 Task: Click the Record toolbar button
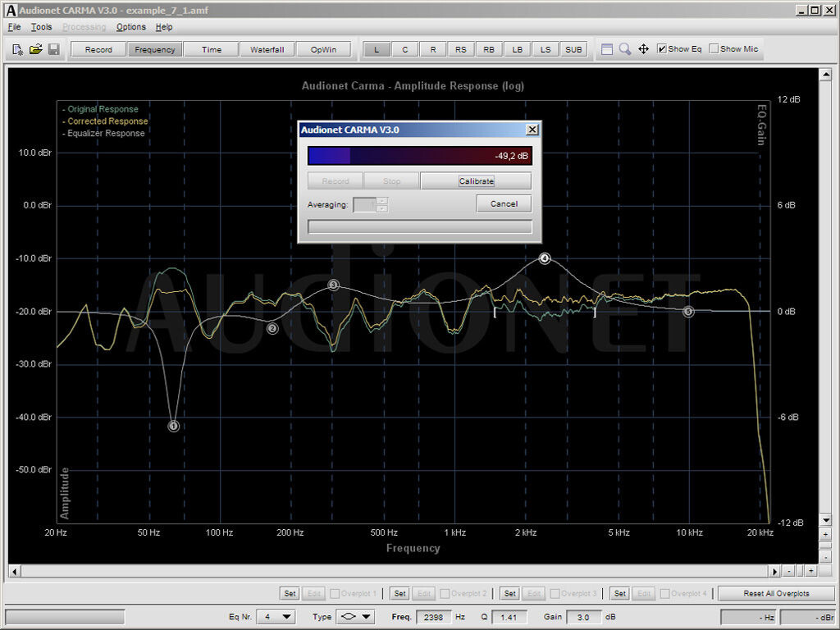[x=98, y=49]
